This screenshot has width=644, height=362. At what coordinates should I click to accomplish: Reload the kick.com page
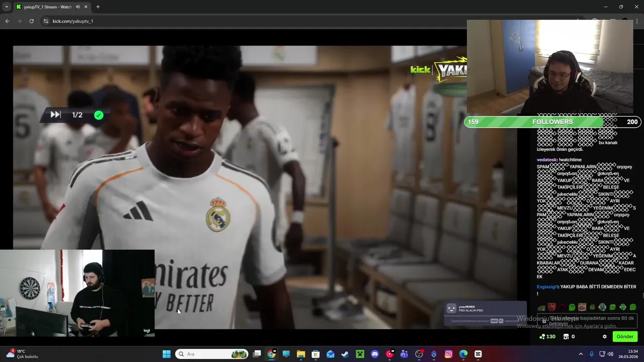31,21
